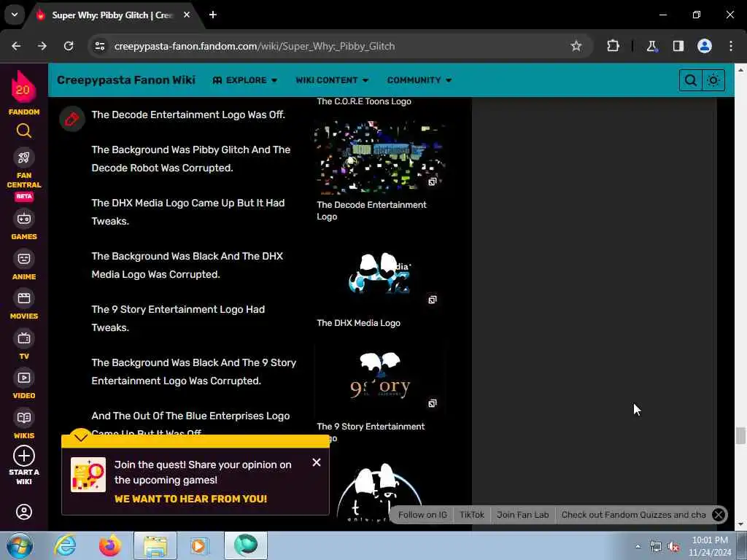The image size is (747, 560).
Task: Bookmark this page with the star icon
Action: pyautogui.click(x=576, y=46)
